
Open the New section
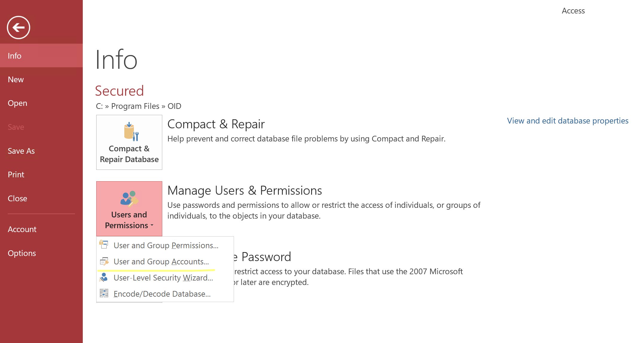pyautogui.click(x=16, y=79)
